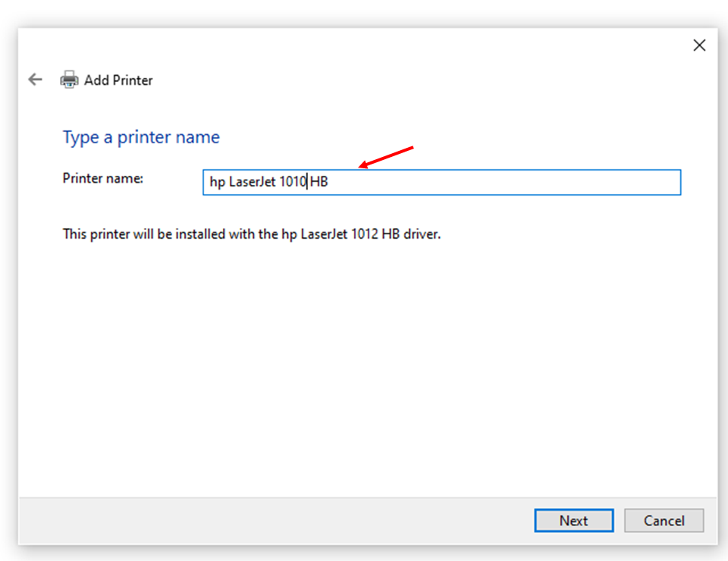Click the Next button

pyautogui.click(x=574, y=521)
